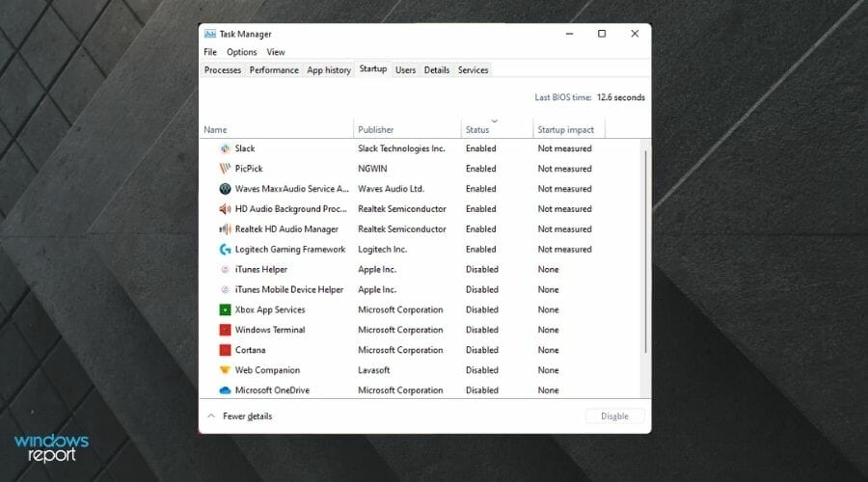Switch to the Processes tab
Screen dimensions: 868x482
coord(223,70)
